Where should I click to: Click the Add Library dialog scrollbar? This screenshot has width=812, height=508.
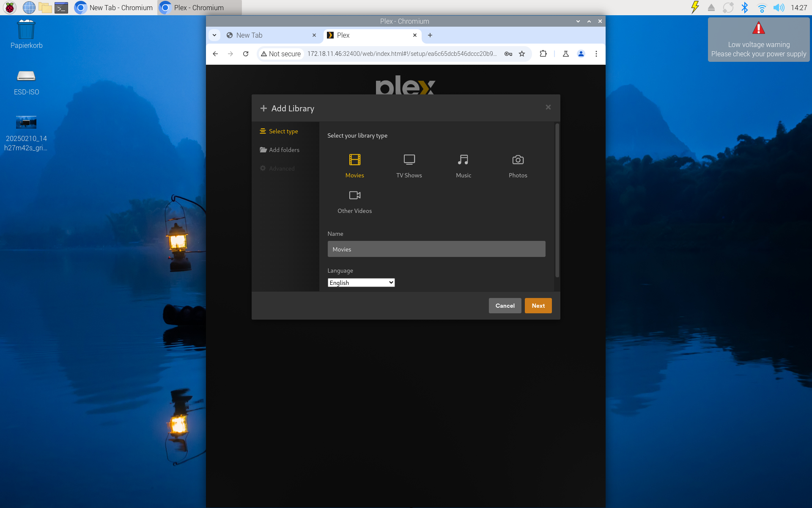tap(557, 200)
